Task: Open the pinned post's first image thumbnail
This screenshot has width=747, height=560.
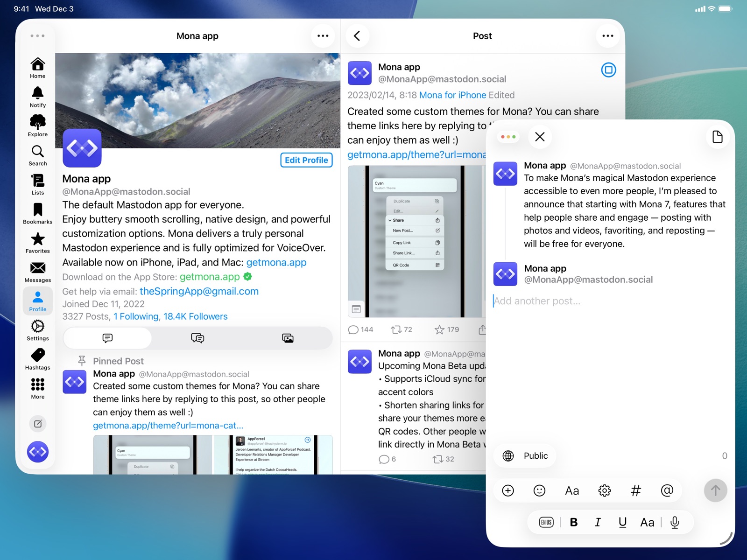Action: pos(153,455)
